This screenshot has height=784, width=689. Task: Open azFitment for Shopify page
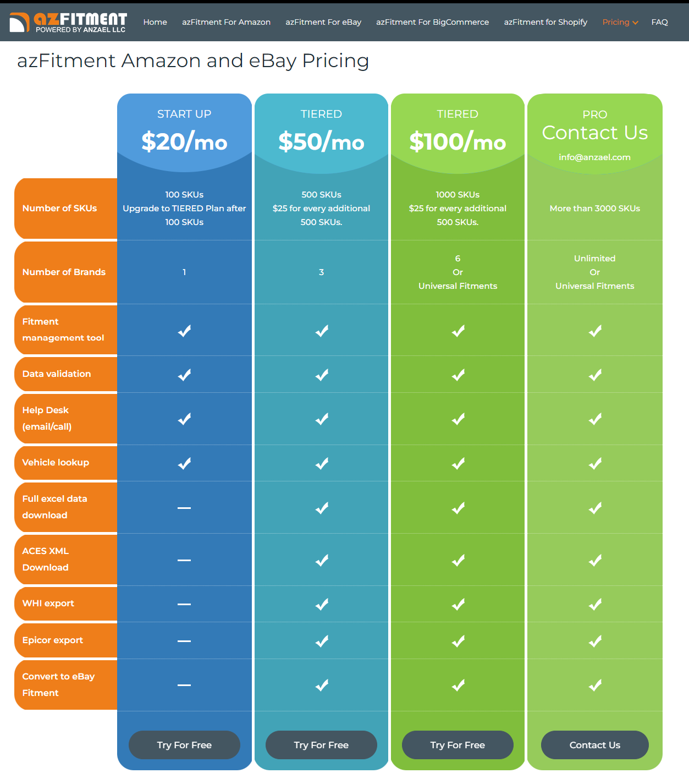coord(545,22)
